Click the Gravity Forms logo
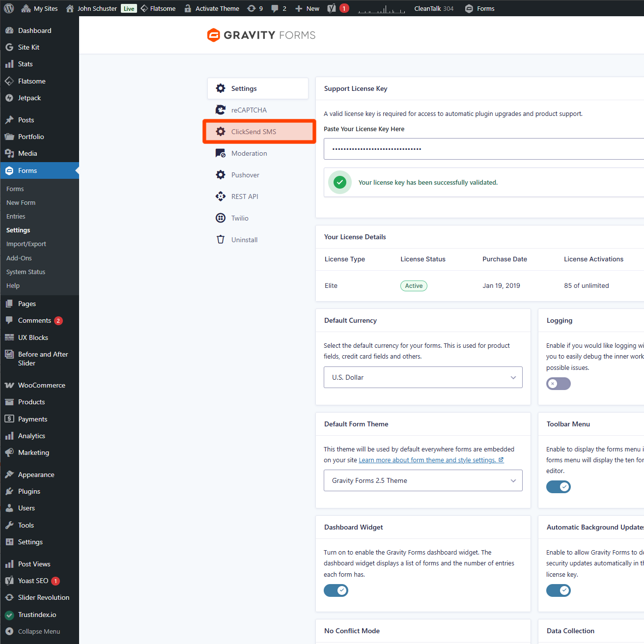 [261, 35]
